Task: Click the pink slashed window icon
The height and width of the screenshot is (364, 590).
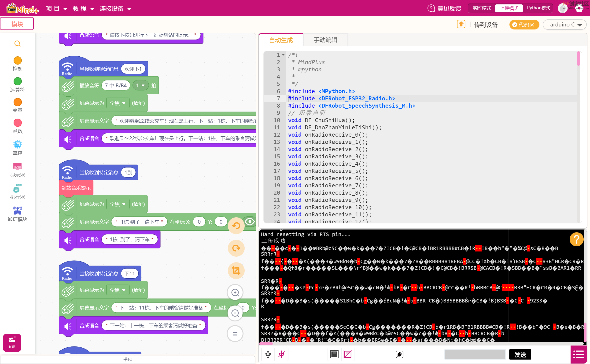Action: [348, 354]
